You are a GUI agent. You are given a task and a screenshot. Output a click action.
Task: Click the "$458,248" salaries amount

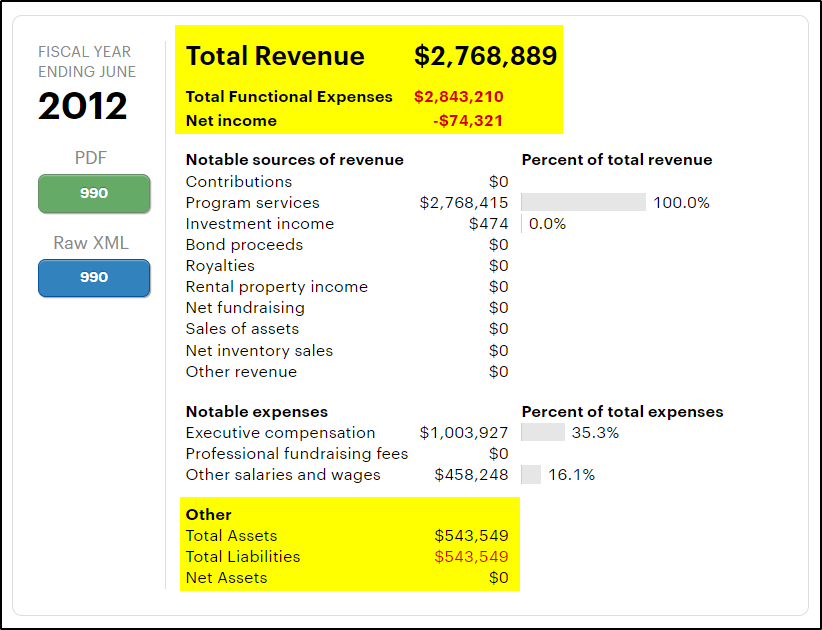[x=471, y=475]
